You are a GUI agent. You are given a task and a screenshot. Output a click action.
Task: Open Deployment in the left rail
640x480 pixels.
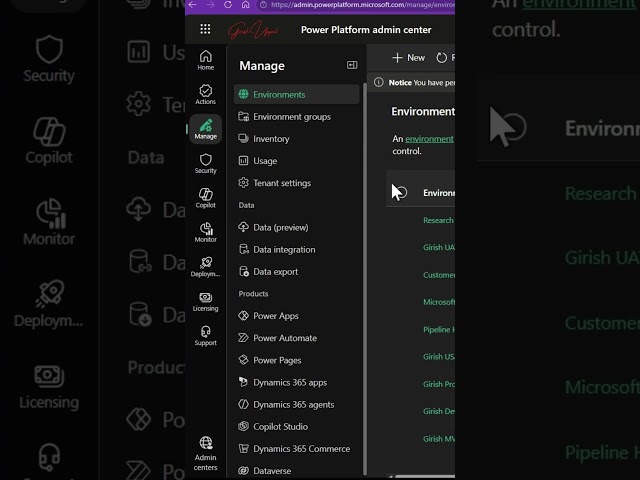click(x=205, y=267)
